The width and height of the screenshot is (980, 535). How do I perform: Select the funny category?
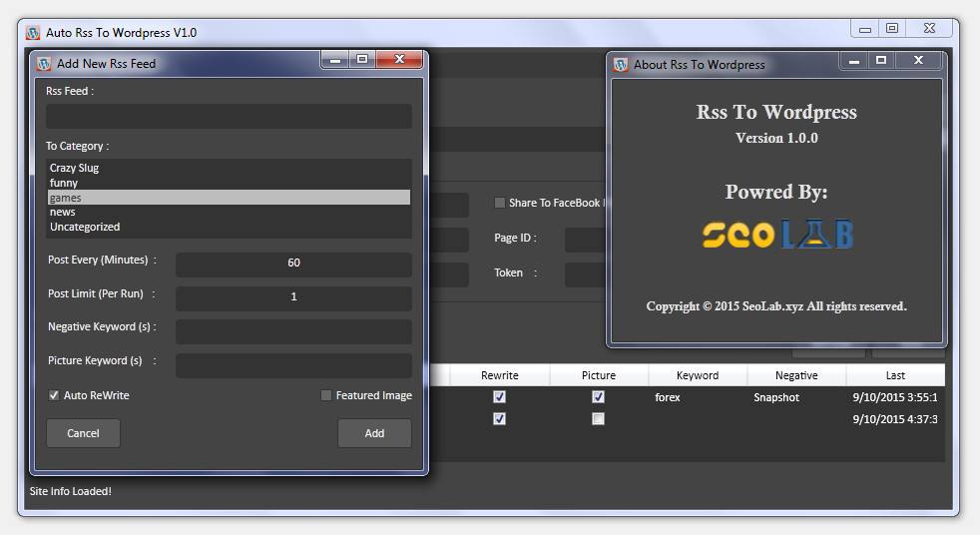[229, 183]
